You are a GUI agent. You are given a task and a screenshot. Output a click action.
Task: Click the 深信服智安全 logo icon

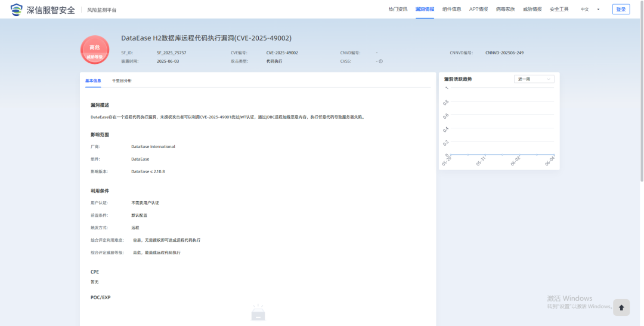point(17,10)
